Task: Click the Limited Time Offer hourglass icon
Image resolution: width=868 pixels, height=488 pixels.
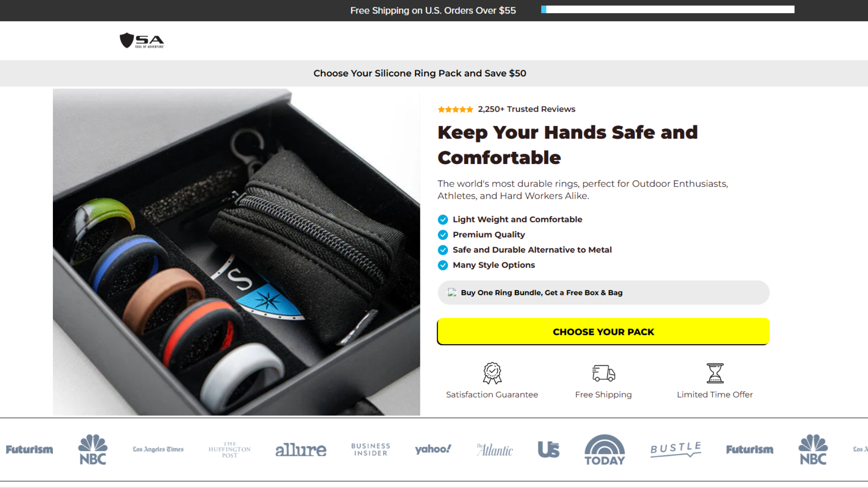Action: 715,373
